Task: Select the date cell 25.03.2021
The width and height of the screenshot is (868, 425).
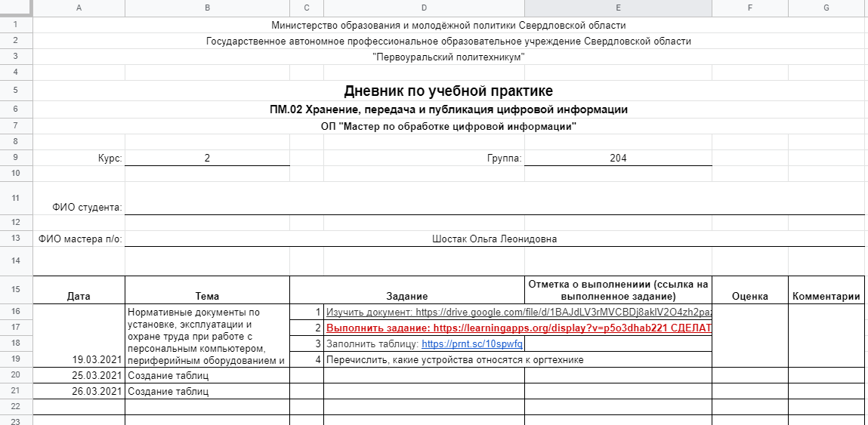Action: coord(79,376)
